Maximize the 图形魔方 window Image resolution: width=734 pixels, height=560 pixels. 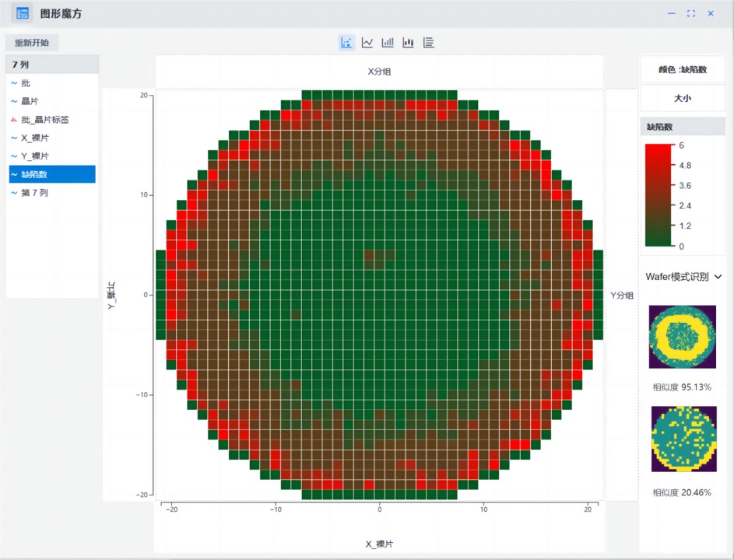coord(691,13)
